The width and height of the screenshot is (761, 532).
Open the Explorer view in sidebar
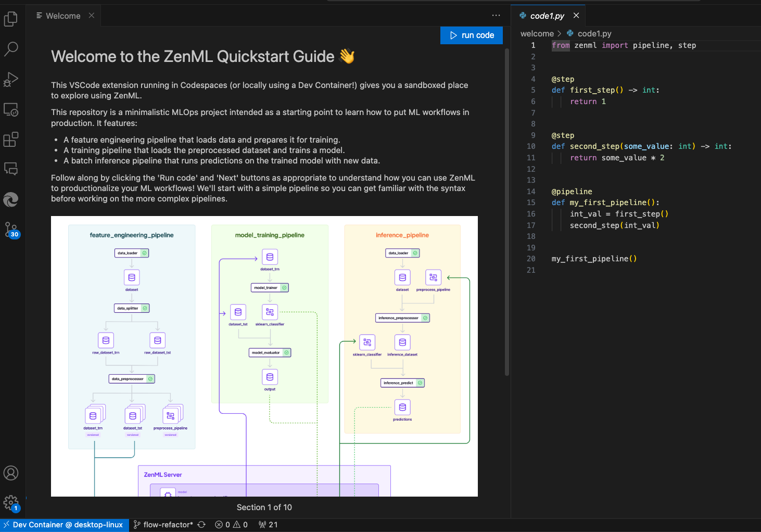(11, 19)
